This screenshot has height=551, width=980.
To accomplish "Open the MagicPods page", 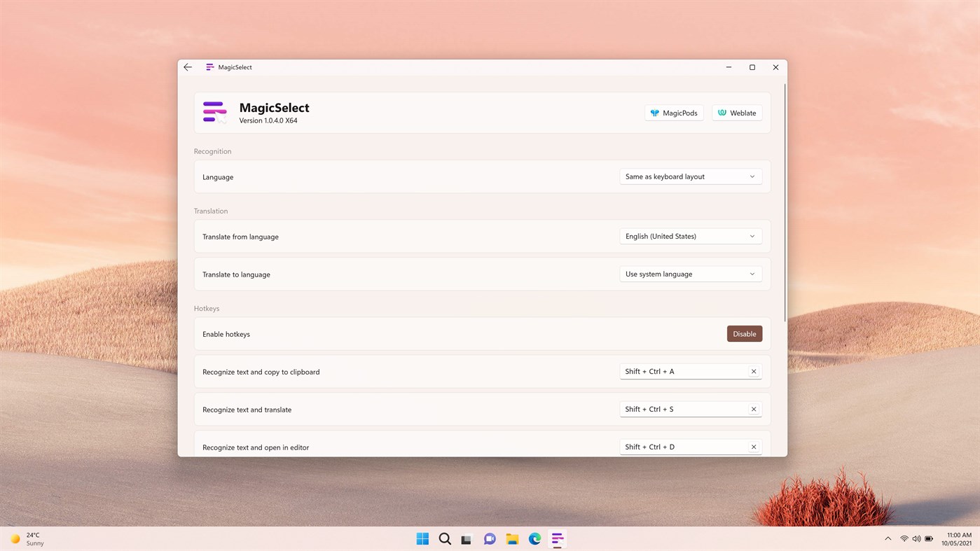I will point(674,112).
